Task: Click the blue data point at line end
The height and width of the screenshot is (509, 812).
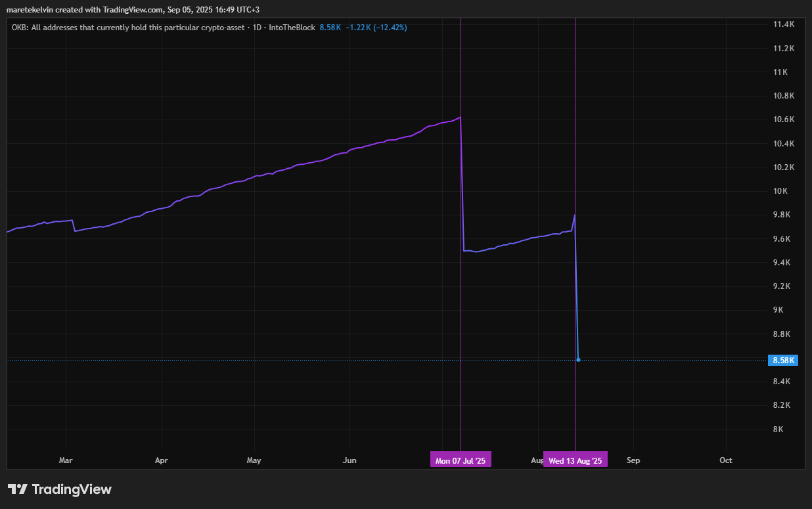Action: [x=578, y=360]
